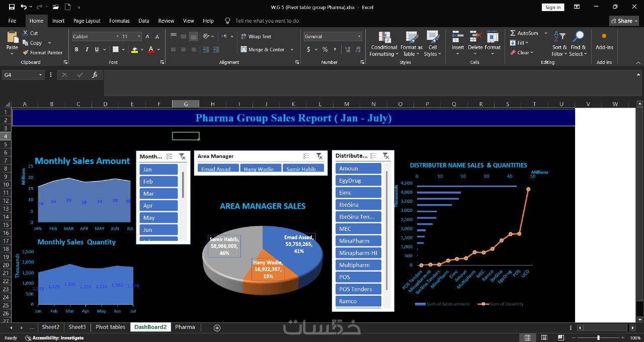Select EgyDrug in Distributer slicer
Image resolution: width=644 pixels, height=342 pixels.
coord(358,181)
